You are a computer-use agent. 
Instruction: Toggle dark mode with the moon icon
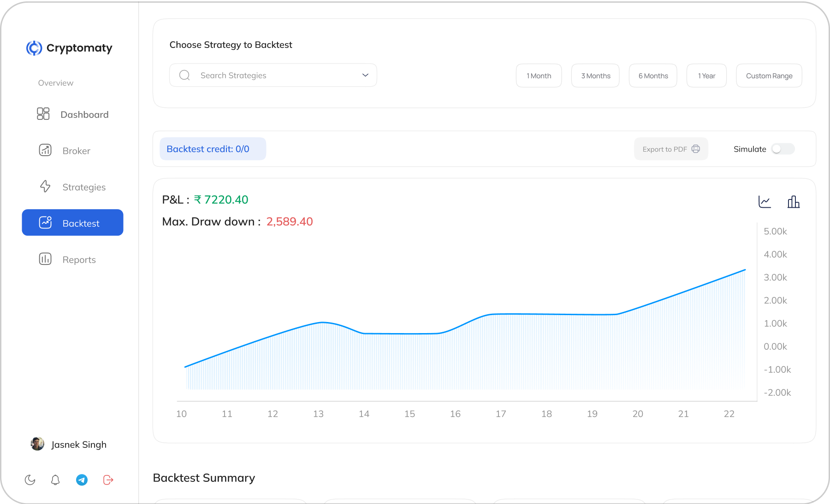pos(30,480)
